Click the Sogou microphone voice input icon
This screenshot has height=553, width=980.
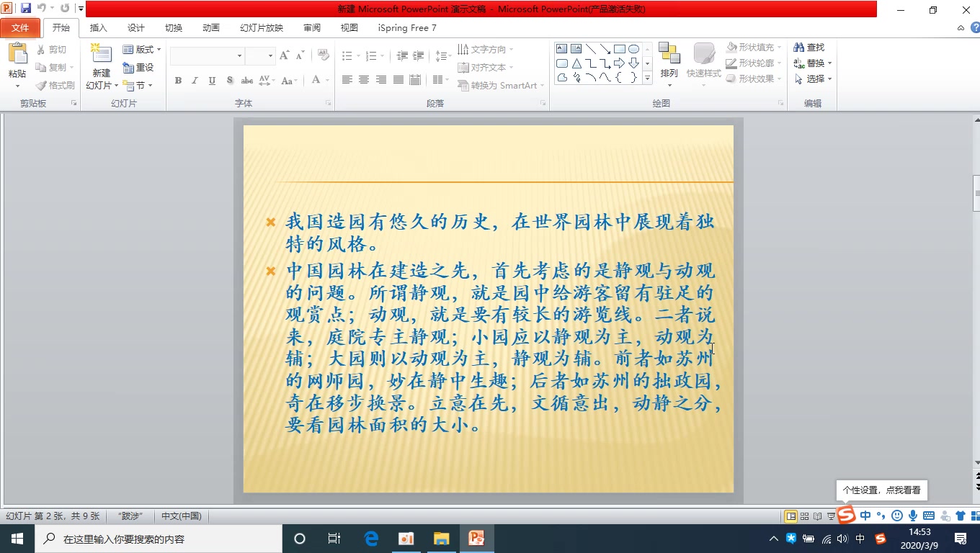tap(913, 516)
